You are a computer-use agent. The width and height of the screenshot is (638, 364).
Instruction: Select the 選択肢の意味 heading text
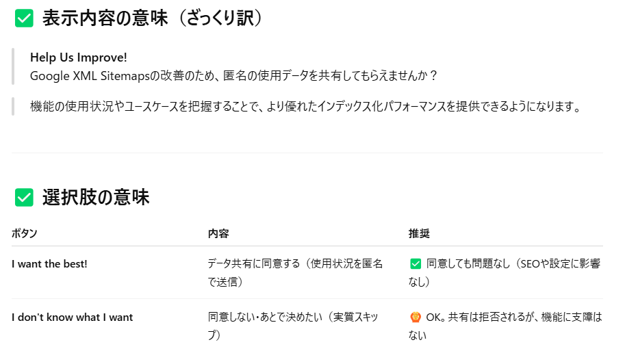[96, 198]
